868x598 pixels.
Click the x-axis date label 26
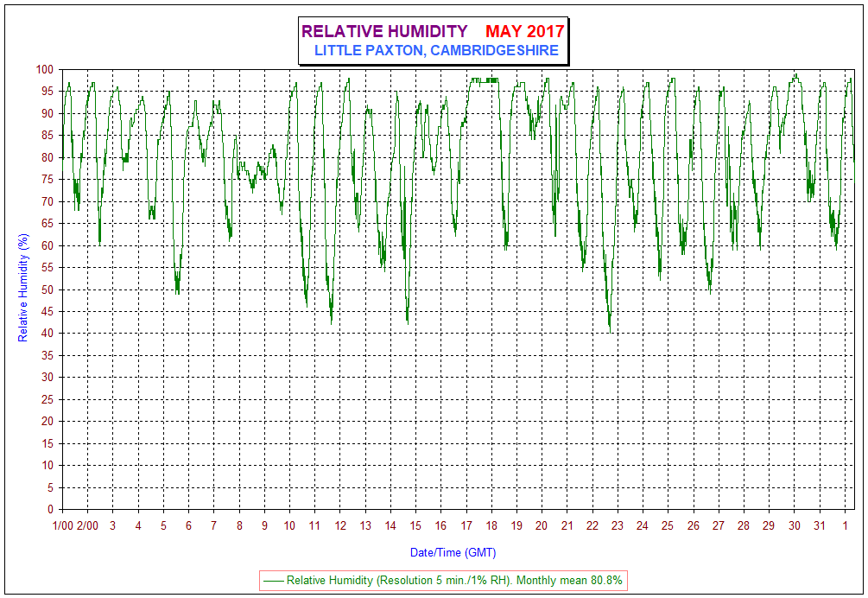click(693, 526)
